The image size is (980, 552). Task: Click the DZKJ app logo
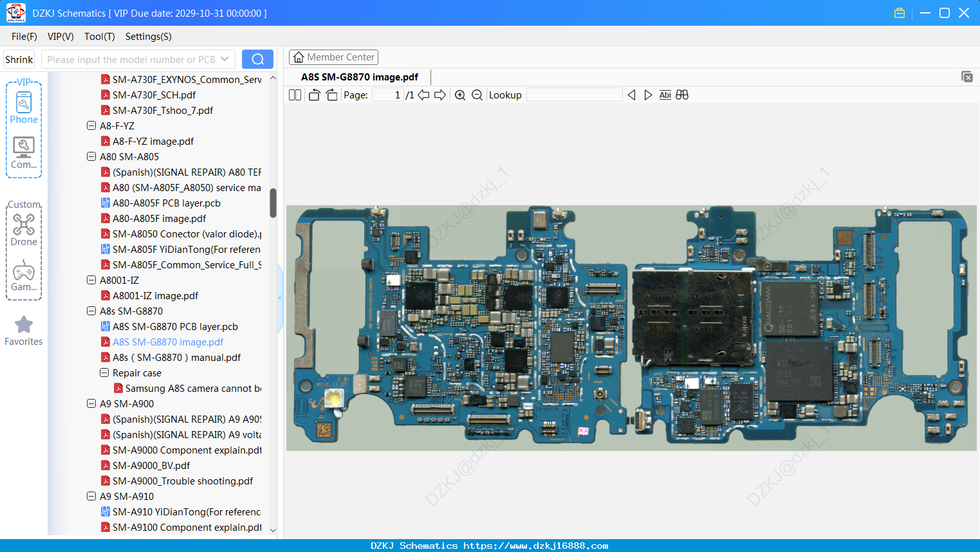click(x=15, y=13)
